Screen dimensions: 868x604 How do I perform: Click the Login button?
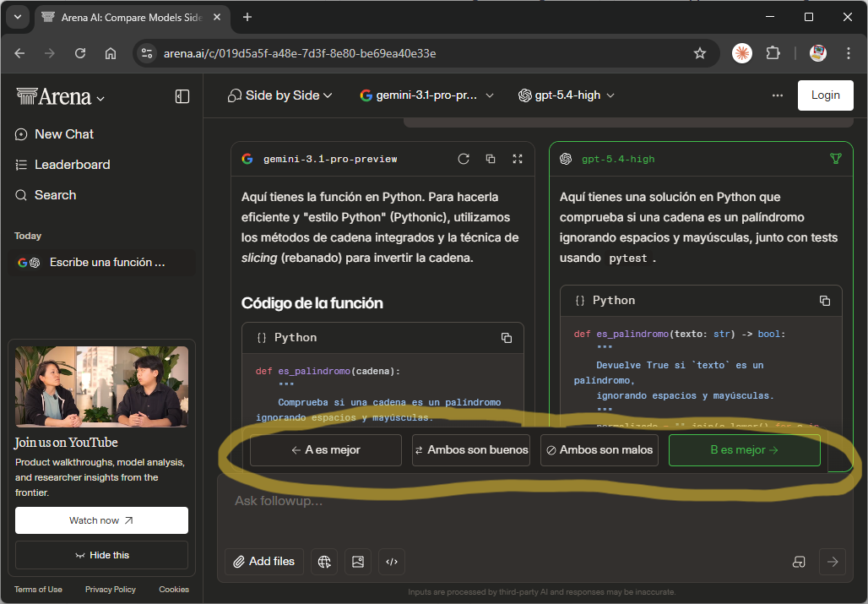click(x=826, y=95)
